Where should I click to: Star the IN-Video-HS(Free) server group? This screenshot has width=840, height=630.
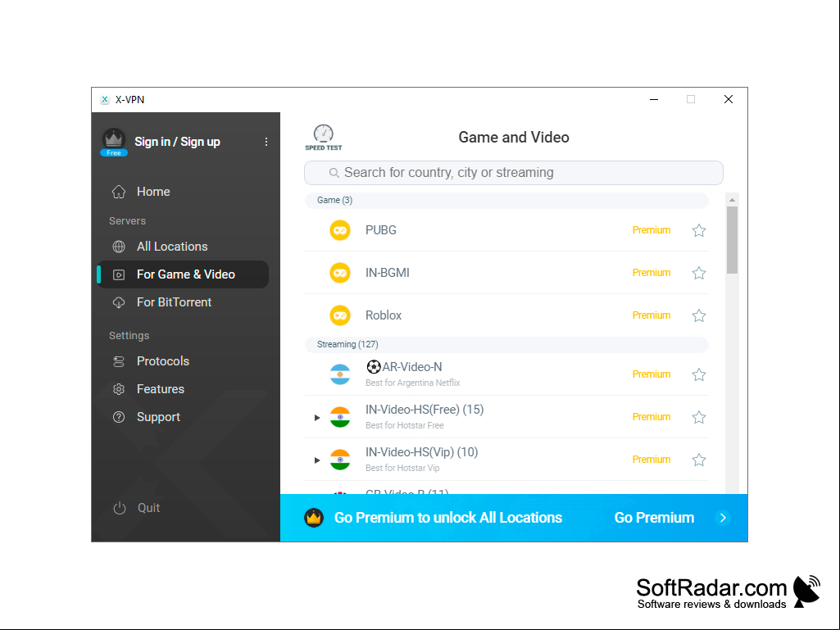click(698, 417)
